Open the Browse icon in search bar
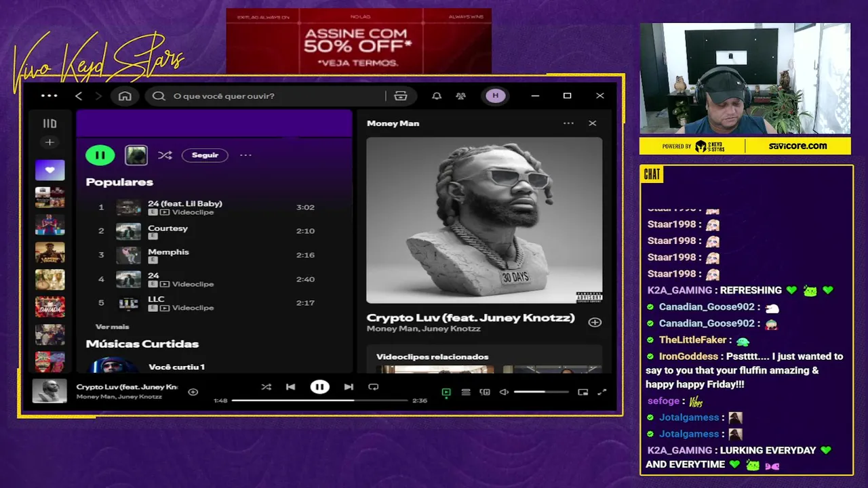868x488 pixels. (401, 96)
